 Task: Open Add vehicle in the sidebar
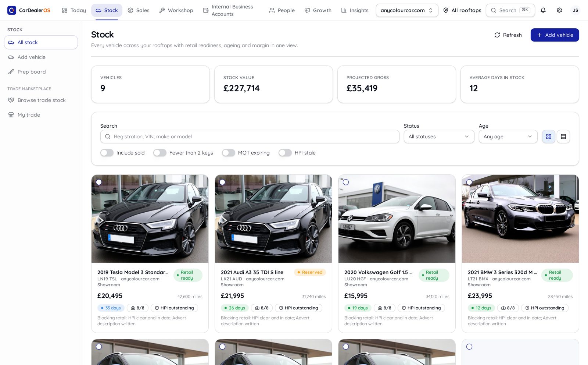(41, 57)
